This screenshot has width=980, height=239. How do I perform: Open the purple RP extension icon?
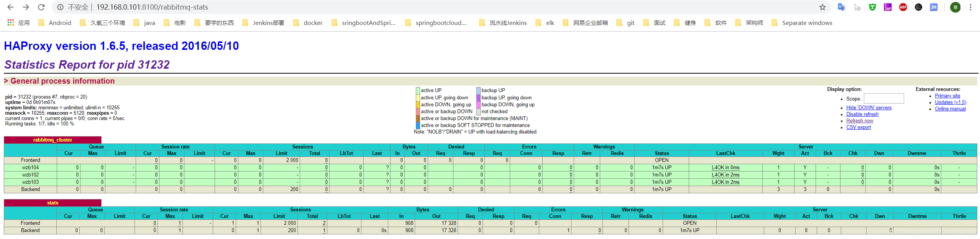pos(888,7)
